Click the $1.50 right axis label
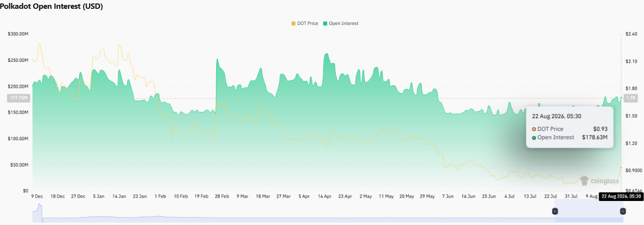The height and width of the screenshot is (225, 644). (631, 116)
